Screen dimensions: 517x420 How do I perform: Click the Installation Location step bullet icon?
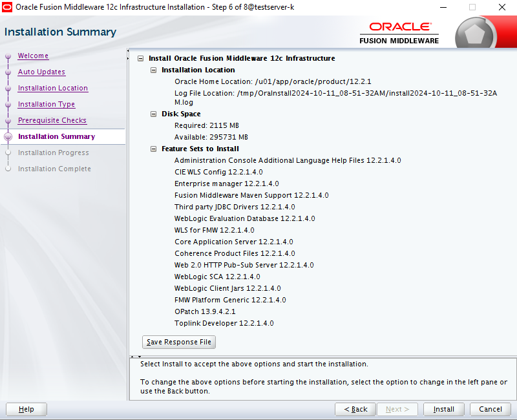(8, 89)
